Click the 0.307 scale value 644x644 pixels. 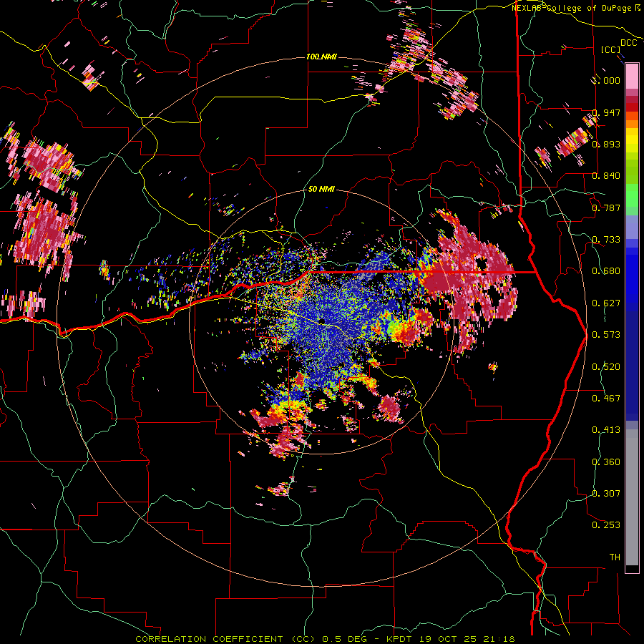pyautogui.click(x=607, y=494)
